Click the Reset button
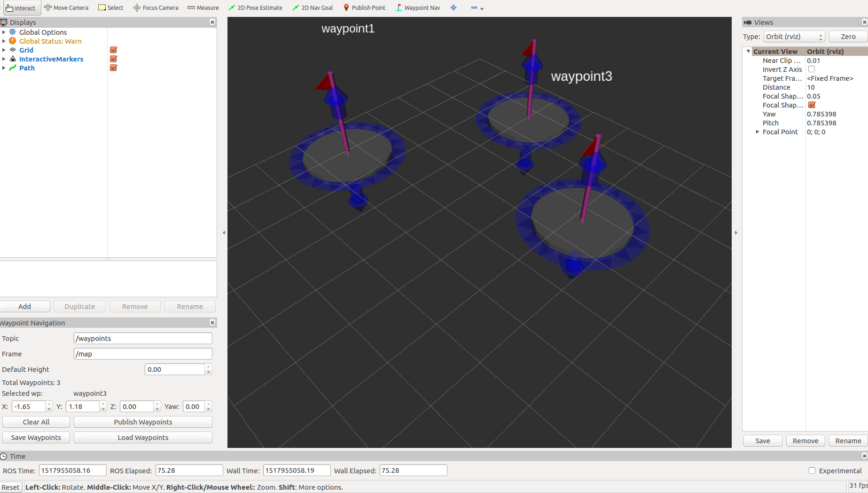The width and height of the screenshot is (868, 493). point(11,487)
